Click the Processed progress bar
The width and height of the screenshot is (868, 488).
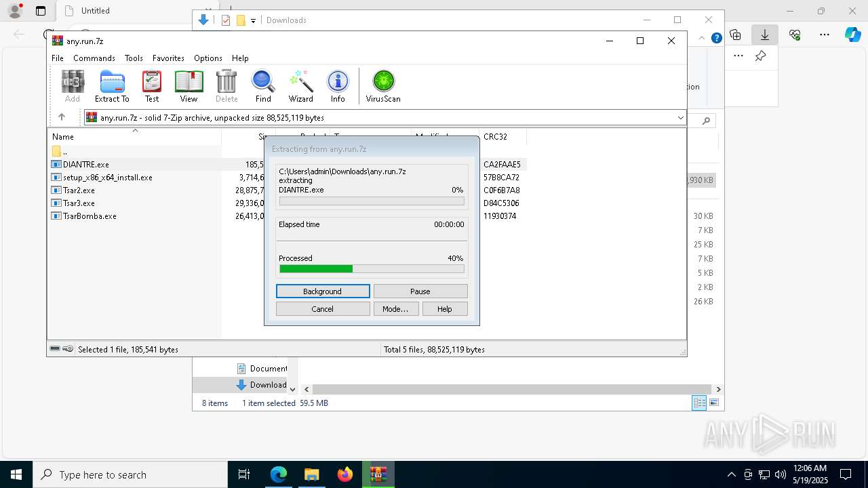click(x=372, y=269)
